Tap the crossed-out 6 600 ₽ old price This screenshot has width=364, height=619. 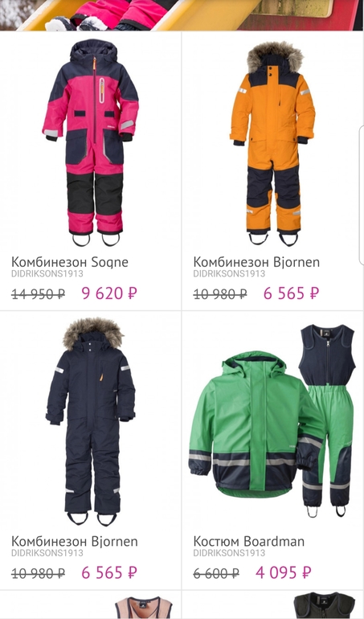click(216, 573)
